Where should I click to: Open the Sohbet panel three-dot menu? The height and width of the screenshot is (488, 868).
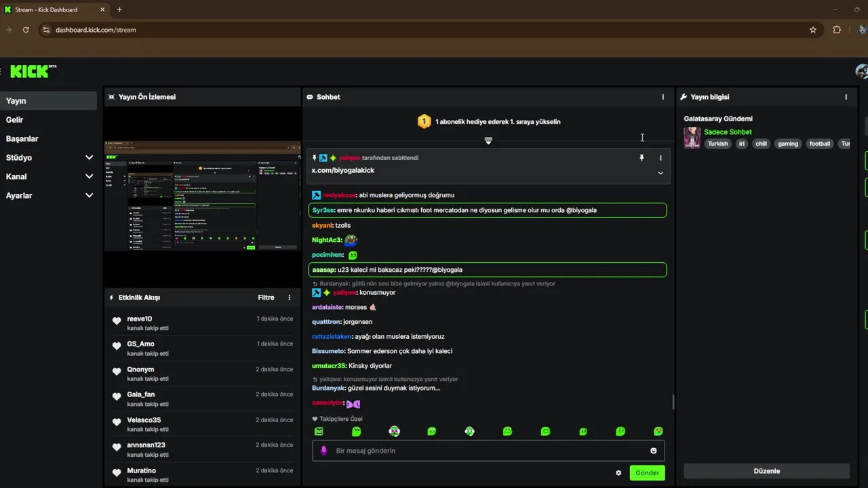coord(663,97)
